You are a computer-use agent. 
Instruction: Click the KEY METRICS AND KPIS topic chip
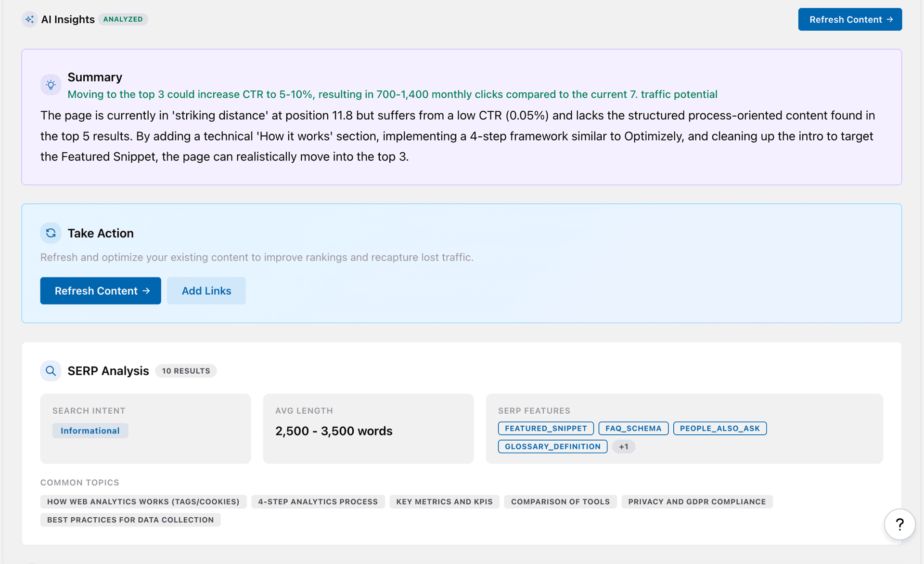(444, 501)
